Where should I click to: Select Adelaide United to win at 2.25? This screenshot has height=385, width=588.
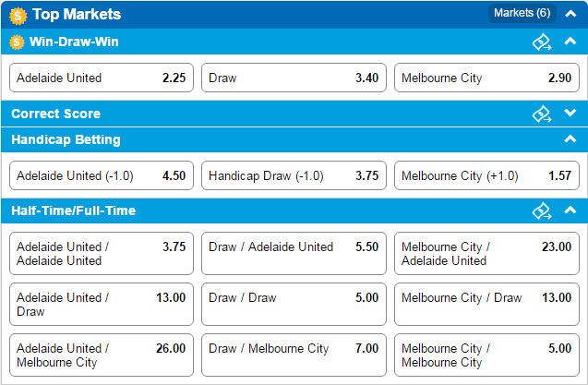tap(102, 78)
